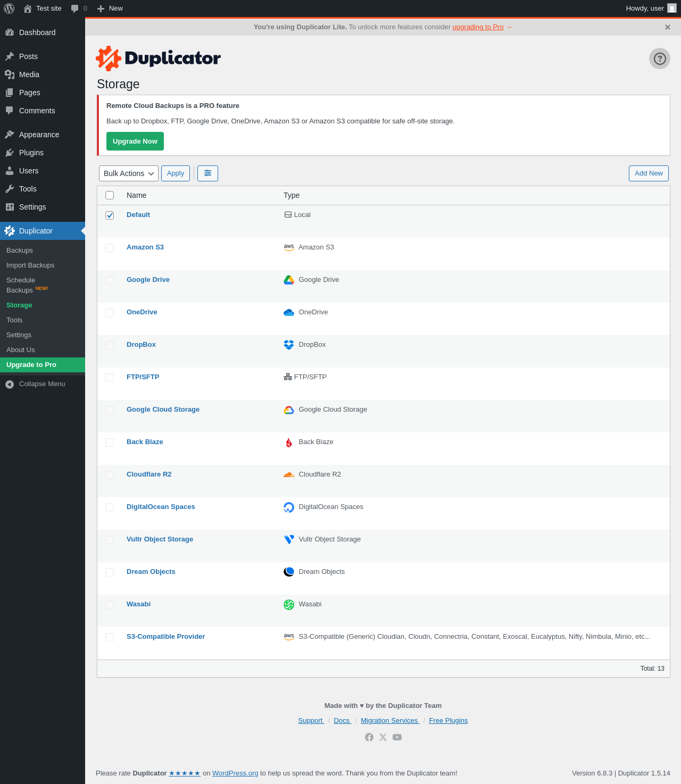
Task: Click the Add New storage button
Action: point(648,173)
